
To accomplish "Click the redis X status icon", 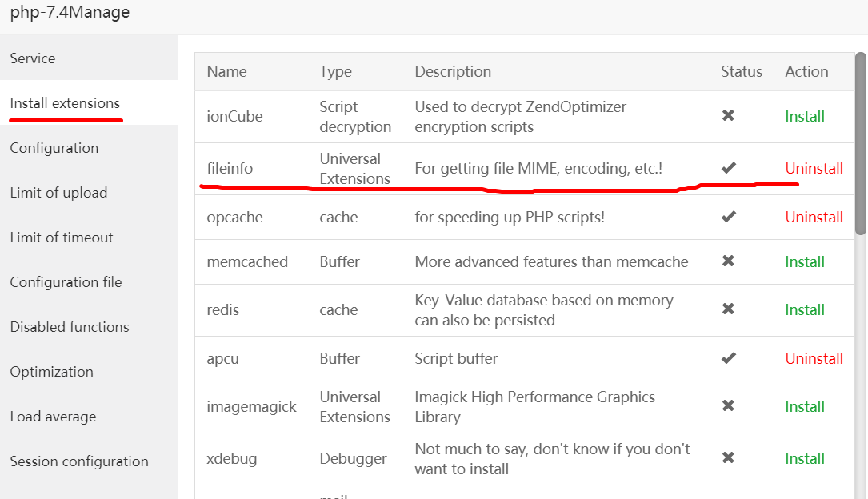I will (728, 309).
